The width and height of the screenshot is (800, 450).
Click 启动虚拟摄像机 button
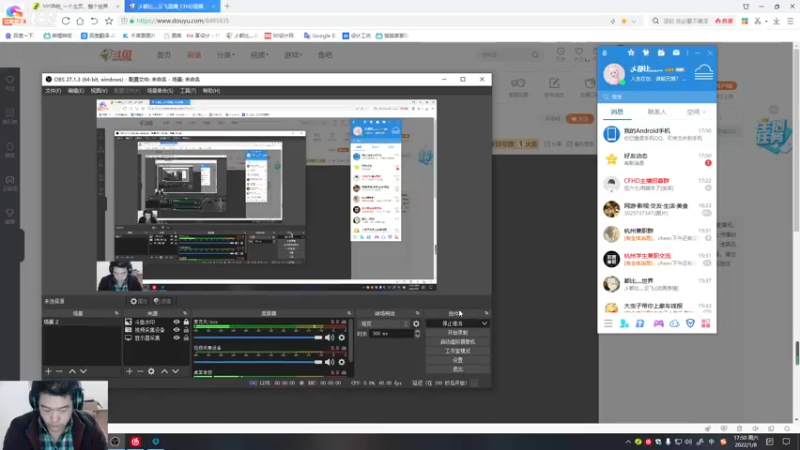458,342
